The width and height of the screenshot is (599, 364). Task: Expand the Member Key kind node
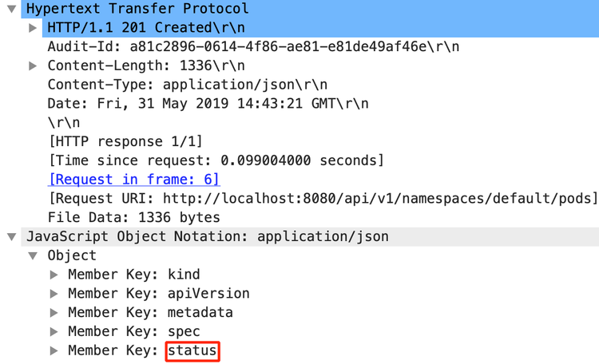click(54, 275)
